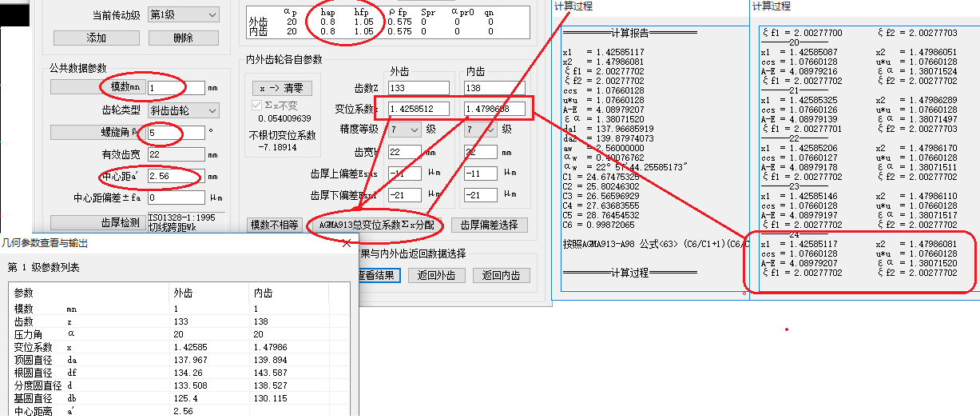Click the 添加 button
The image size is (980, 419).
[96, 38]
